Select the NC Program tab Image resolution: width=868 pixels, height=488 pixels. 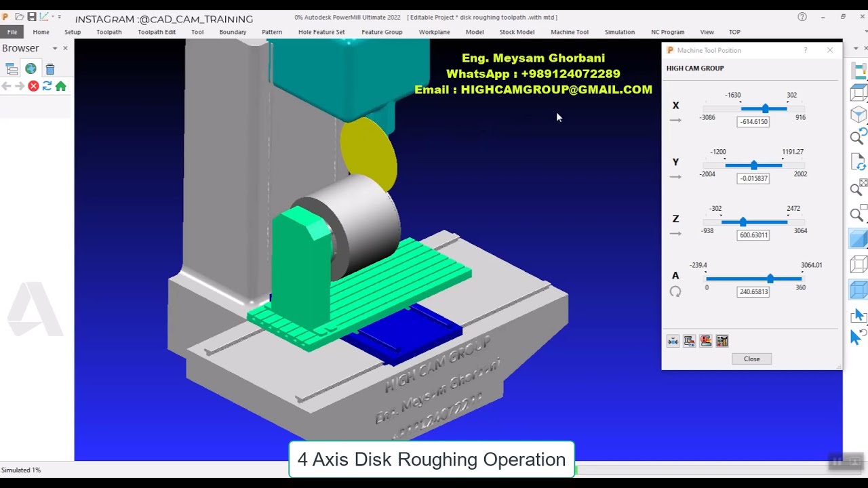(668, 32)
